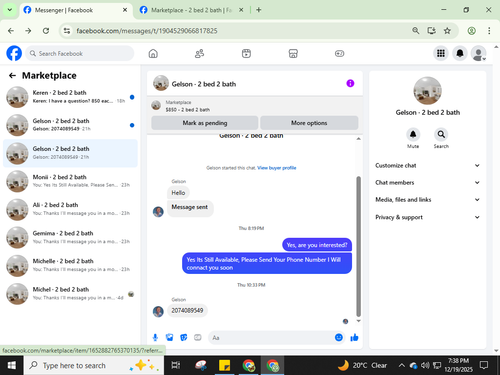The width and height of the screenshot is (500, 375).
Task: Open Task View on taskbar
Action: coord(176,365)
